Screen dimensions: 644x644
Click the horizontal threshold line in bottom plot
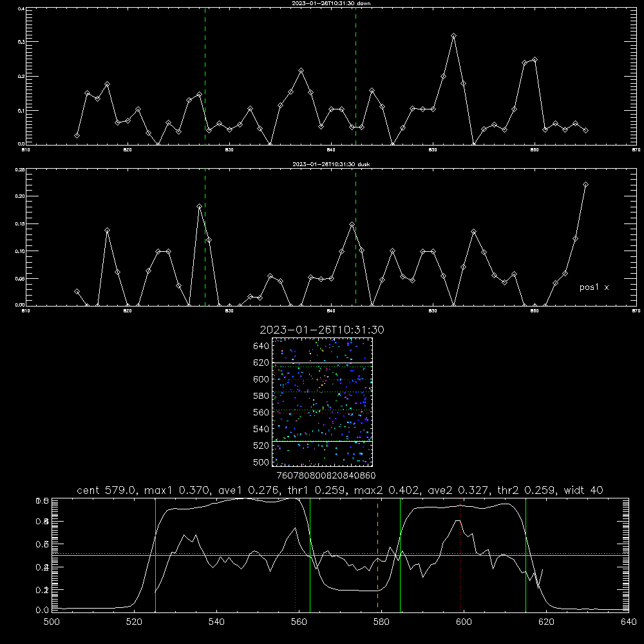[340, 555]
